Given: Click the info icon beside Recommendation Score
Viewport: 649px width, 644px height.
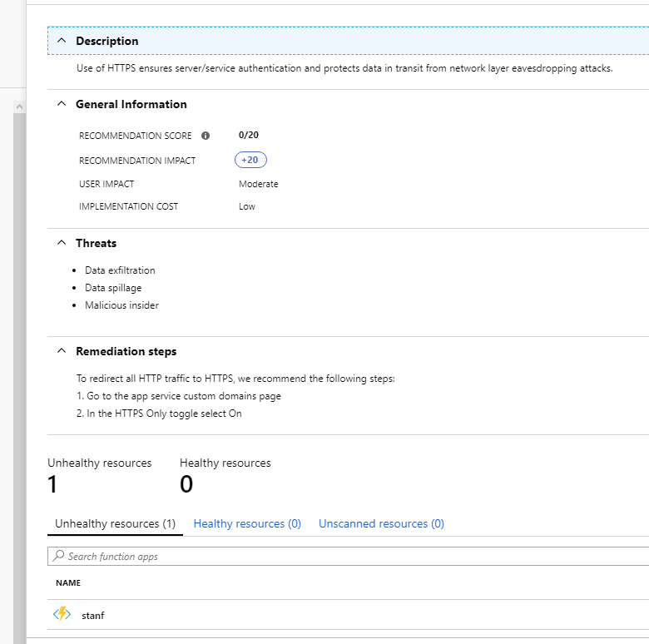Looking at the screenshot, I should 206,136.
